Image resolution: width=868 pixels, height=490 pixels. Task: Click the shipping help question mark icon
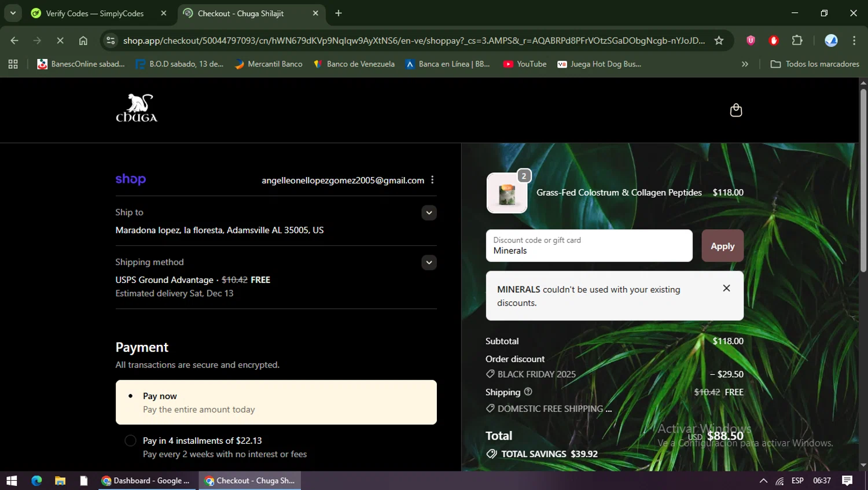[x=528, y=392]
